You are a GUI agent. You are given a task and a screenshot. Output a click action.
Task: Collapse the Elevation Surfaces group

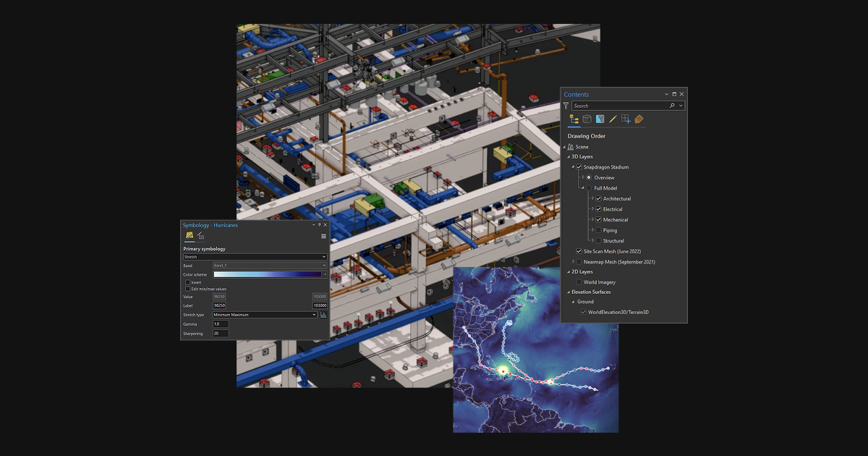(x=569, y=291)
